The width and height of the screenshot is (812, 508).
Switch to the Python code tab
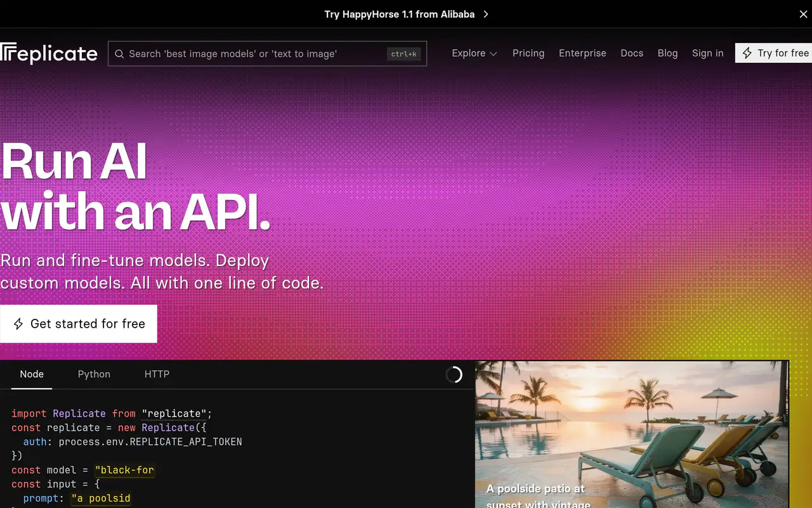coord(94,374)
